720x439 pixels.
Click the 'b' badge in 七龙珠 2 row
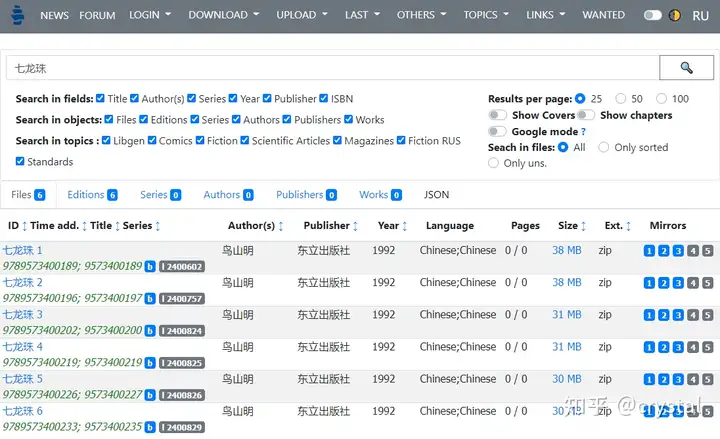[150, 298]
